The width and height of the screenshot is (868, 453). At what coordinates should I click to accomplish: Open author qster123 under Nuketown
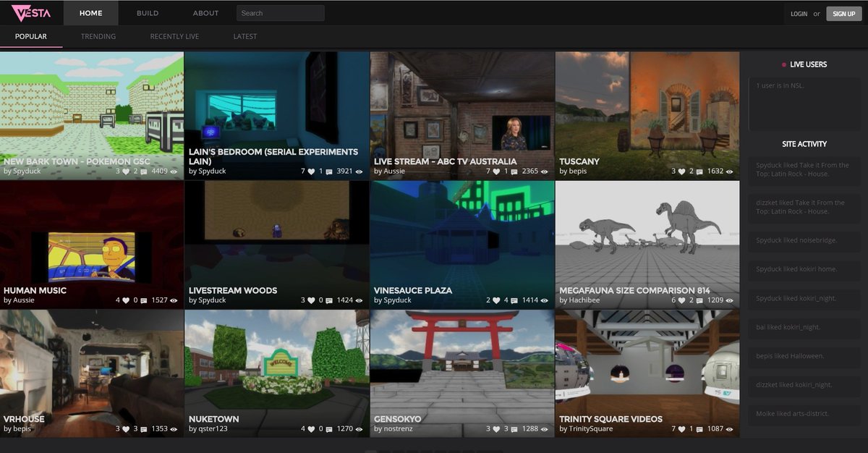213,429
